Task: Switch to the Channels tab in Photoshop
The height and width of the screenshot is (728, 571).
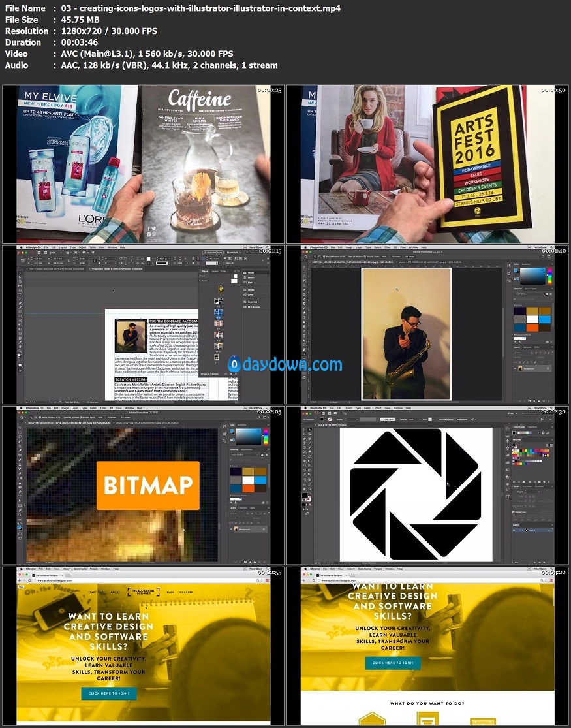Action: coord(527,347)
